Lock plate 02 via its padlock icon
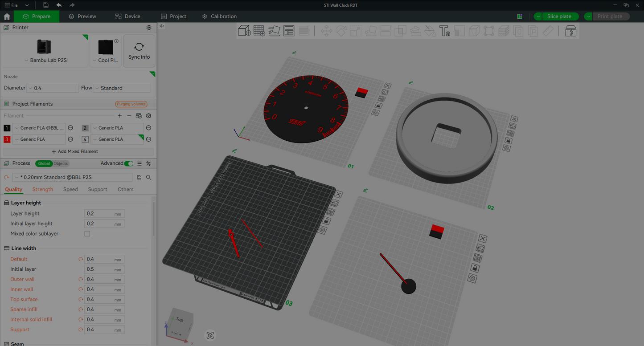 coord(508,141)
